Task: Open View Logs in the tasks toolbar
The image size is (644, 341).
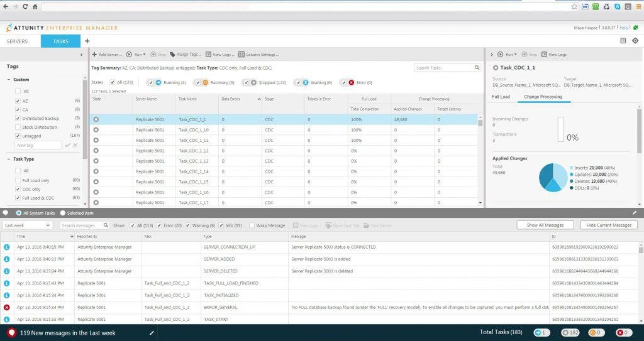Action: tap(219, 54)
